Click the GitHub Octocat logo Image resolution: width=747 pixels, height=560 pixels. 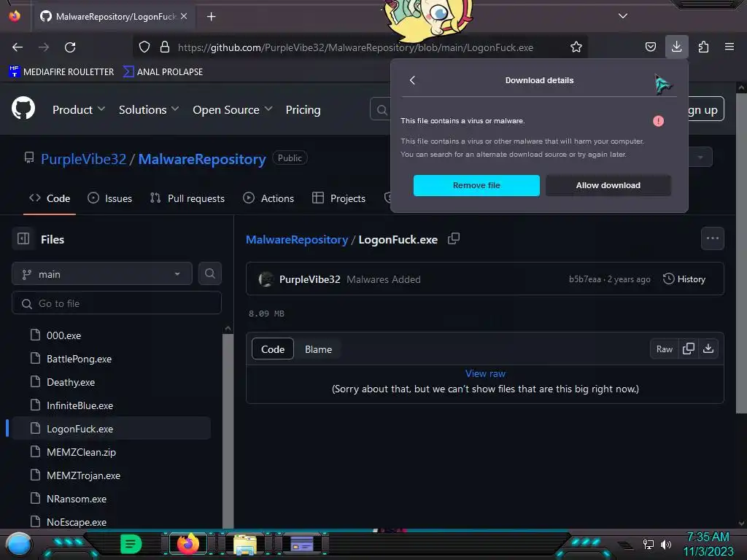(x=23, y=109)
